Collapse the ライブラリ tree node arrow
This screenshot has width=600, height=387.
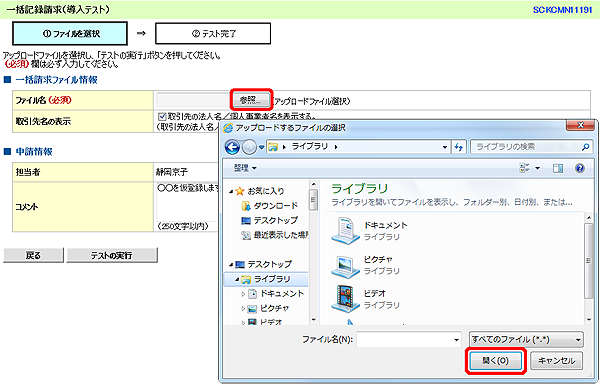tap(237, 279)
